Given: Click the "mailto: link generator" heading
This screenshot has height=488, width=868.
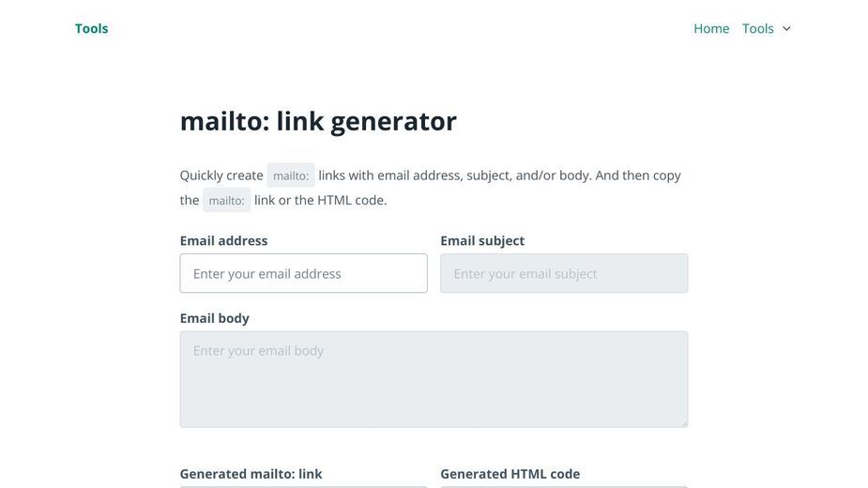Looking at the screenshot, I should pyautogui.click(x=318, y=121).
